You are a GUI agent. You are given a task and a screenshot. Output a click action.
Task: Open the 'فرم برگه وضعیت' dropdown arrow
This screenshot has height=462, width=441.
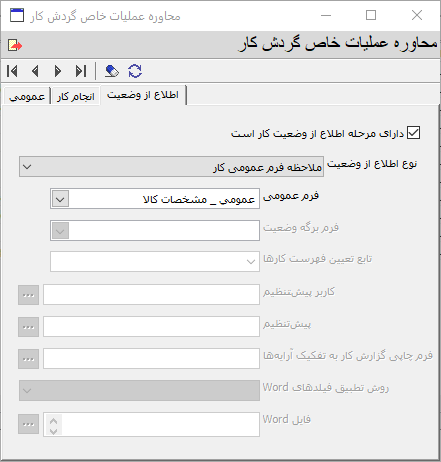point(60,231)
